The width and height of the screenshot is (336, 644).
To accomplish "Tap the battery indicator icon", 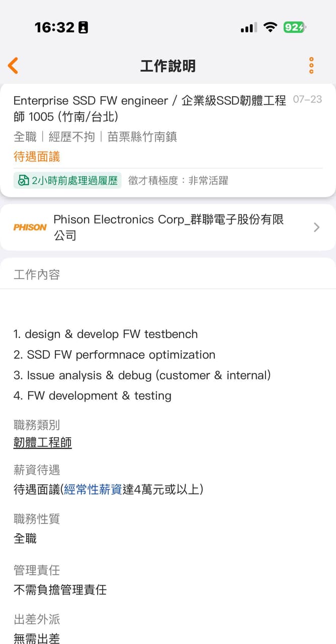I will tap(295, 27).
